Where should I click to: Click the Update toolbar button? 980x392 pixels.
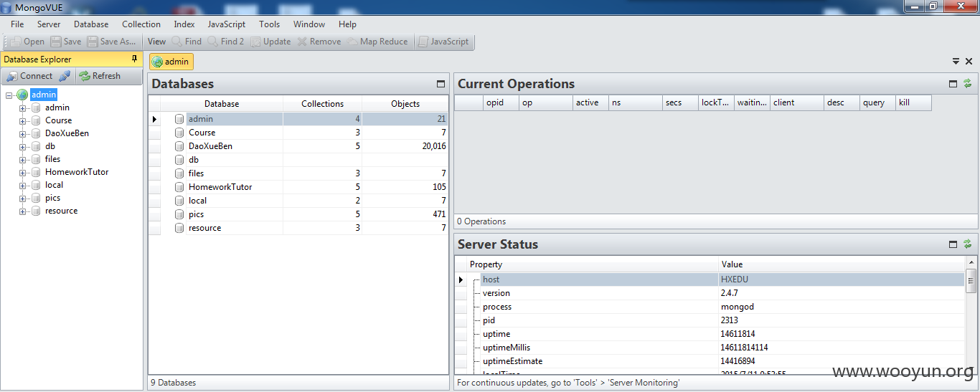pos(270,42)
